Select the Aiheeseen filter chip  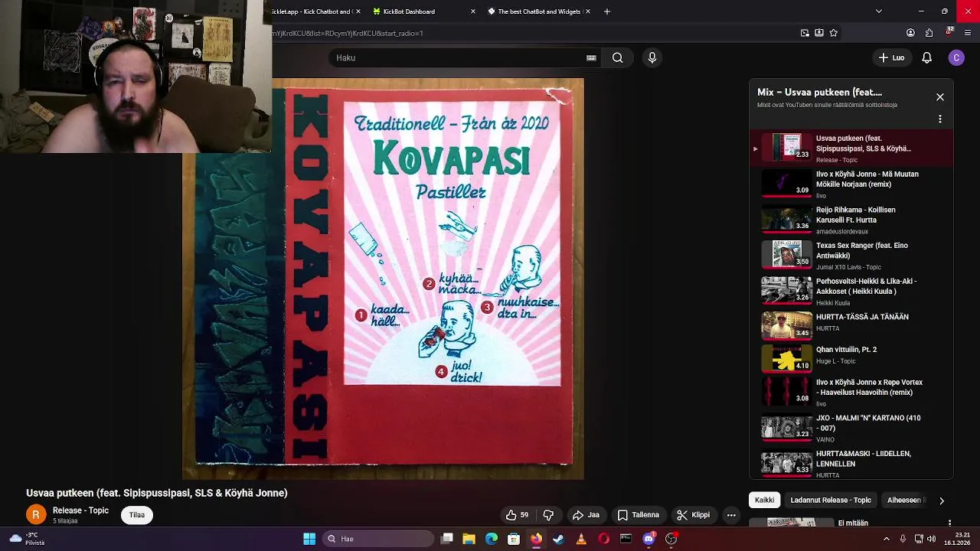905,500
